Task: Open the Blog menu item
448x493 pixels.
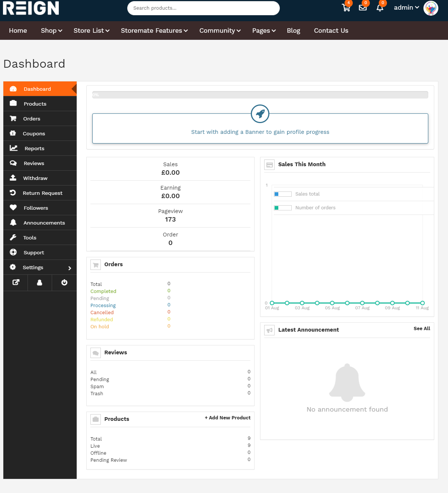Action: click(x=294, y=30)
